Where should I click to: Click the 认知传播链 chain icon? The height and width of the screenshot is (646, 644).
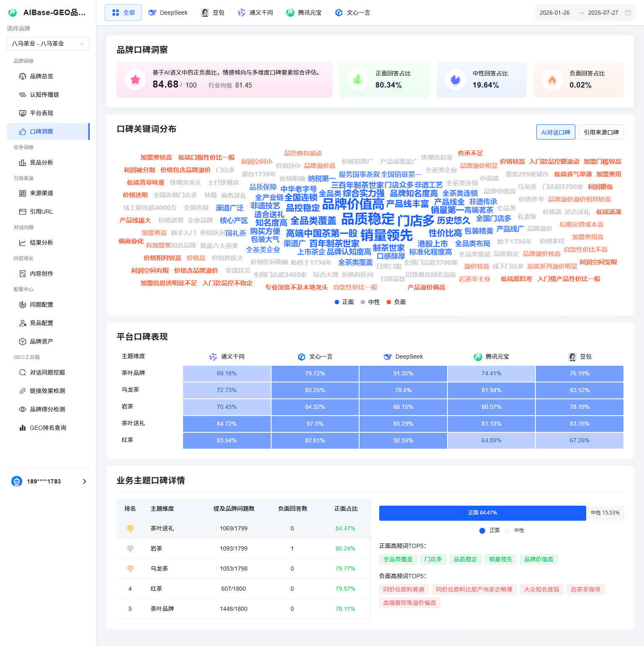point(23,95)
